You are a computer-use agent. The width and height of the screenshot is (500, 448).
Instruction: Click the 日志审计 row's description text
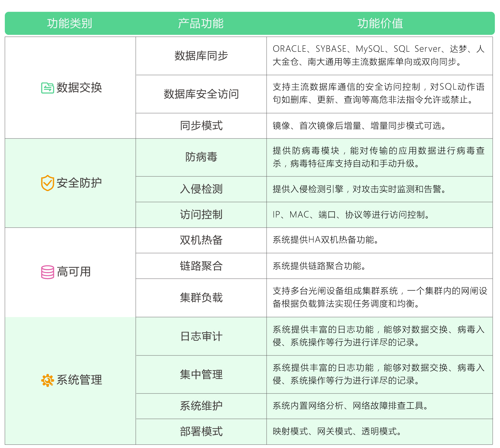click(379, 336)
